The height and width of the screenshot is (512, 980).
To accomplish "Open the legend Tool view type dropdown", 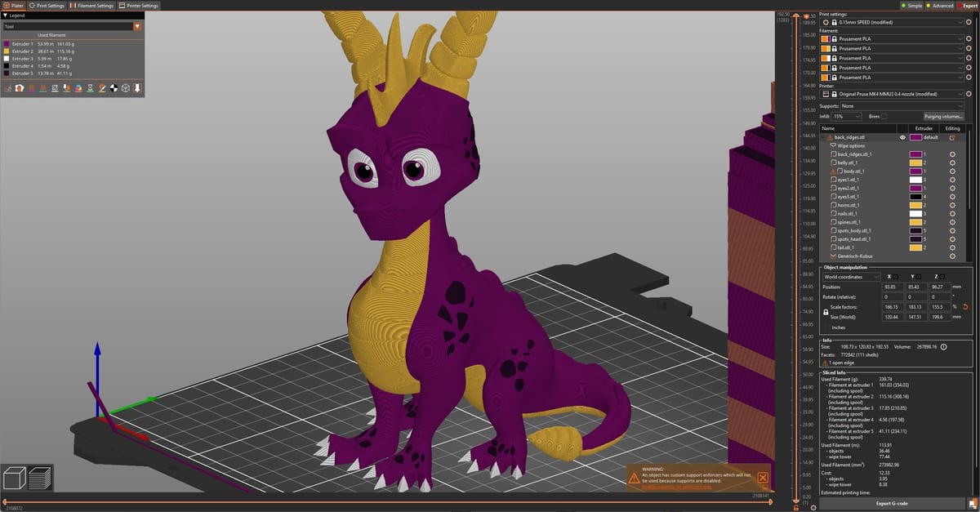I will 72,26.
